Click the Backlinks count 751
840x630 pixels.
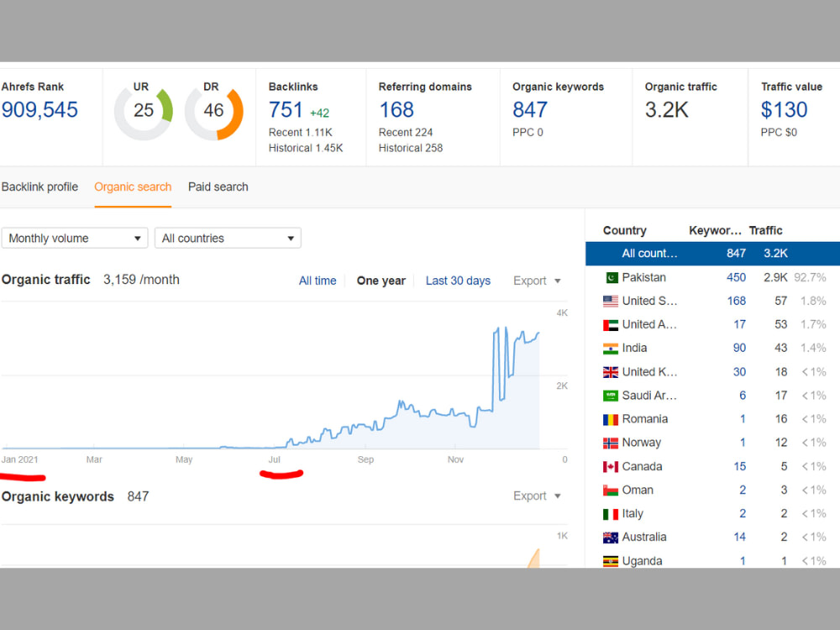point(286,109)
